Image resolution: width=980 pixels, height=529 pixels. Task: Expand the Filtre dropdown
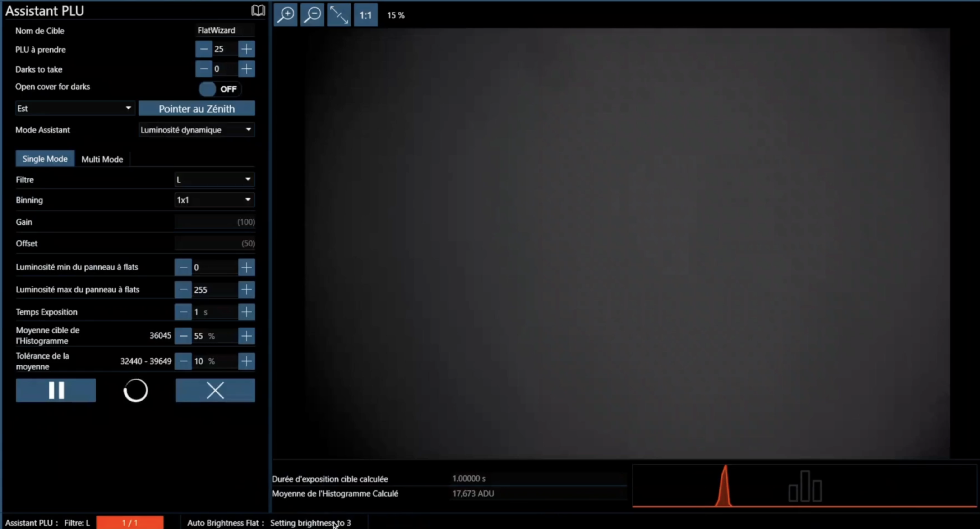pos(214,179)
